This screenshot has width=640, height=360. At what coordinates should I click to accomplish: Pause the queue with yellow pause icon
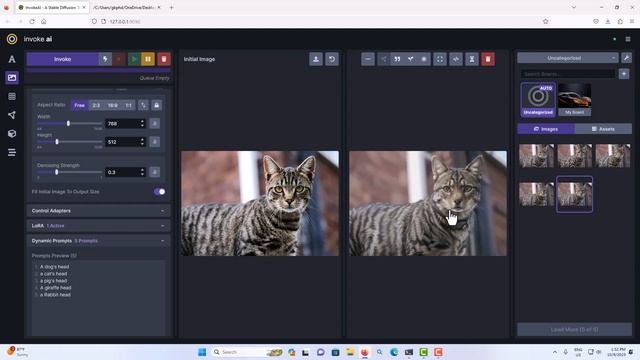(148, 59)
